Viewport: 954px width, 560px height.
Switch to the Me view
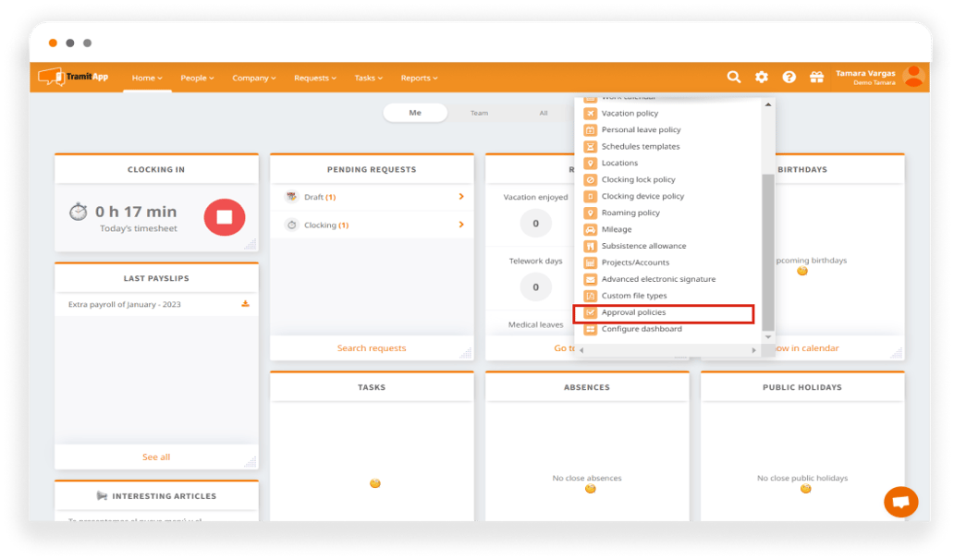[415, 112]
